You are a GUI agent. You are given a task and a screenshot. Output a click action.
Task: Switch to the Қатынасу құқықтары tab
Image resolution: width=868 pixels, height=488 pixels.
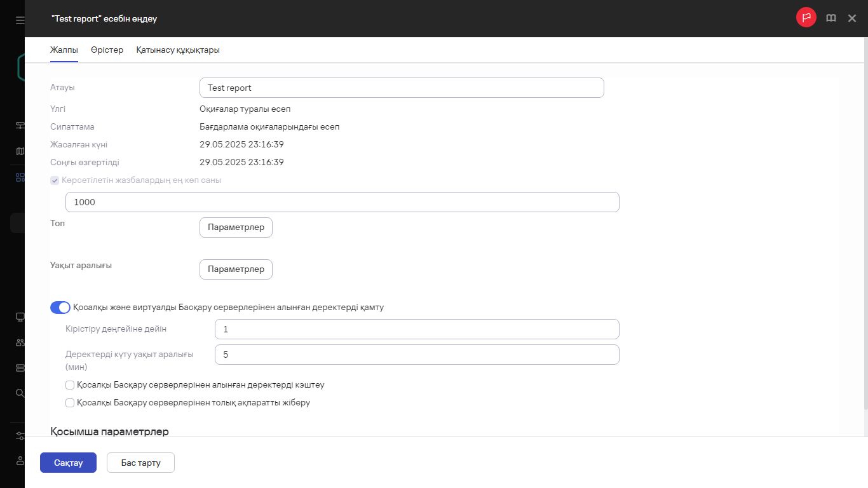coord(178,50)
